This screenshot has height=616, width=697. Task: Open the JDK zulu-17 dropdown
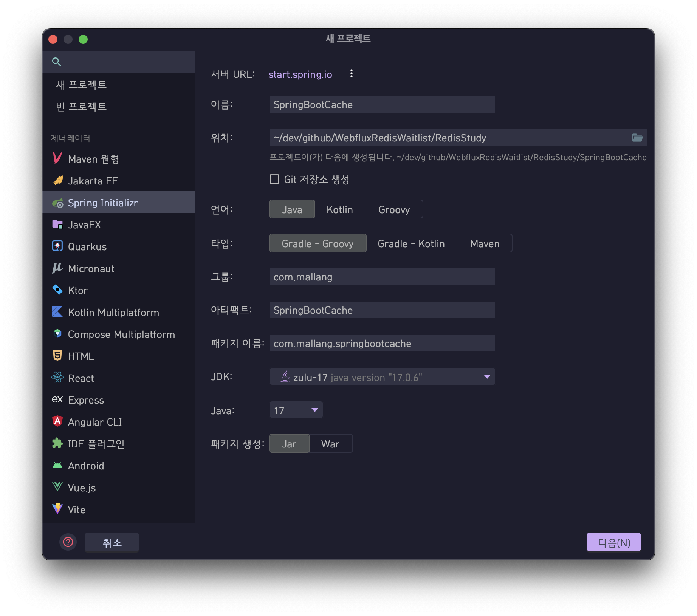click(383, 377)
